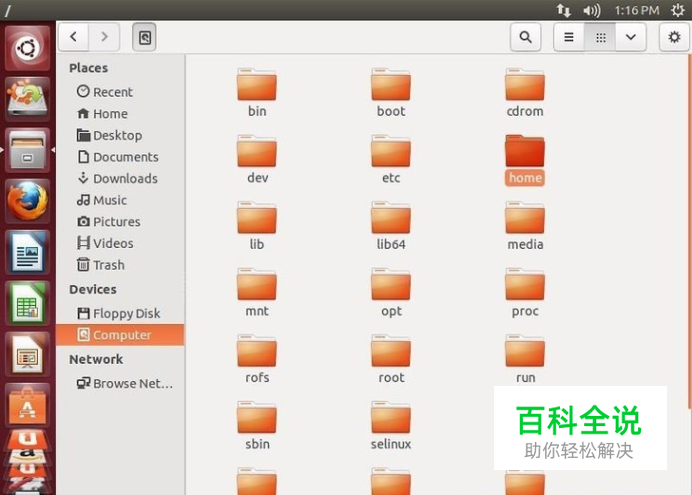Select the mnt folder
Viewport: 692px width, 495px height.
coord(257,292)
